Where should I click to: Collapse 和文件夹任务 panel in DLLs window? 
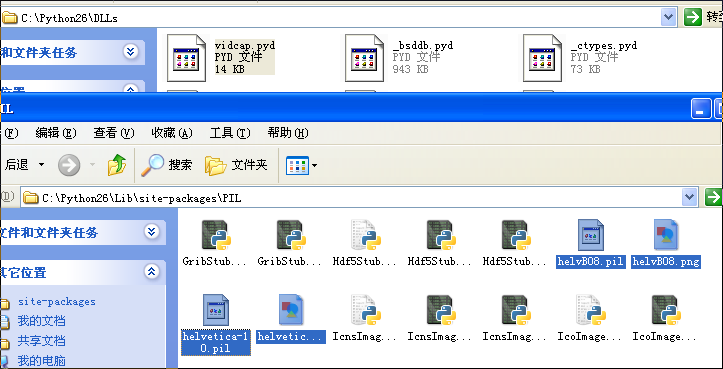131,52
